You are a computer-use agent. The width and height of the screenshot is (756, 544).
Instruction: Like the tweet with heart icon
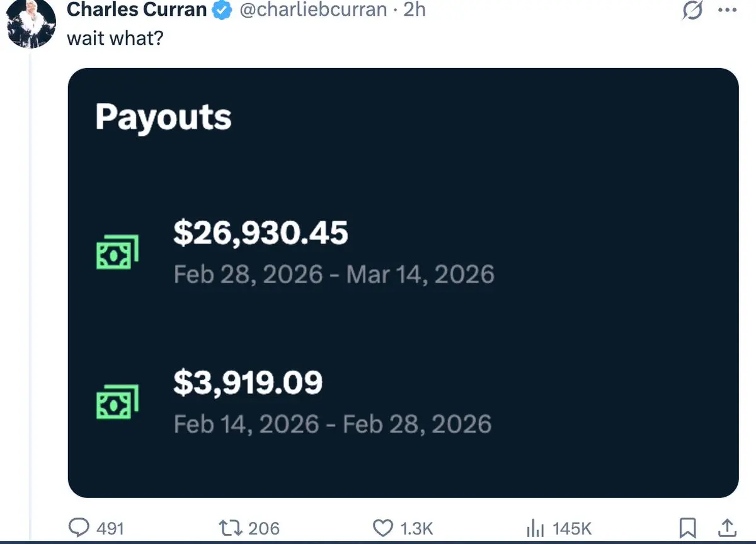click(x=383, y=528)
